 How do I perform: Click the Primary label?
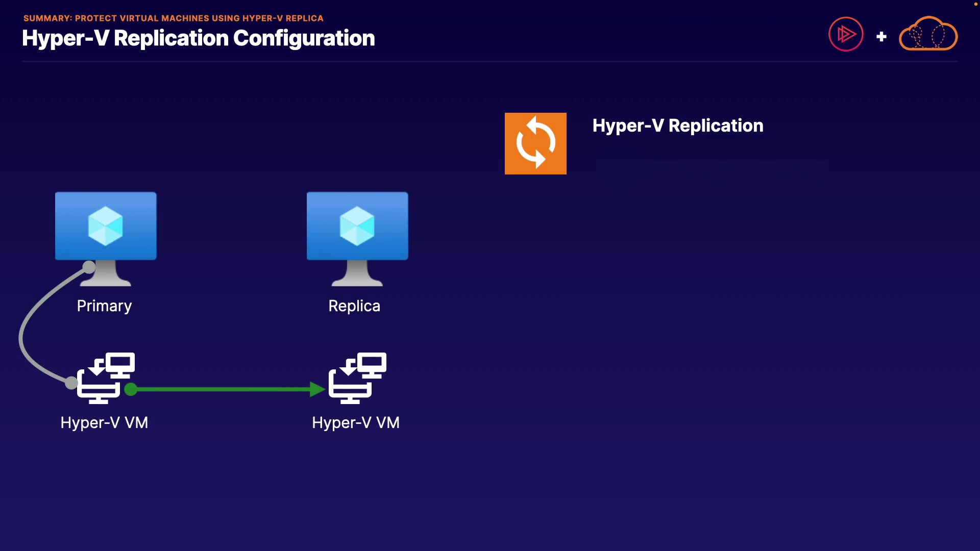coord(104,306)
